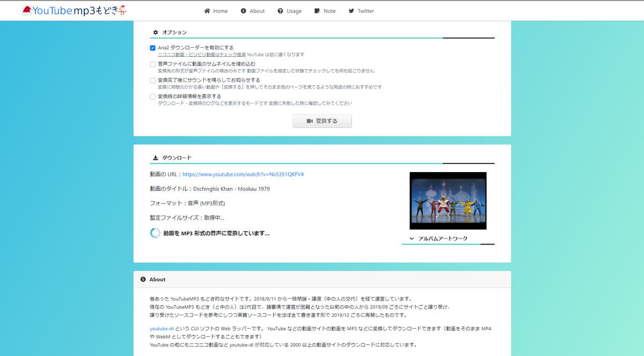Click the Home house icon
The image size is (644, 356).
point(207,11)
